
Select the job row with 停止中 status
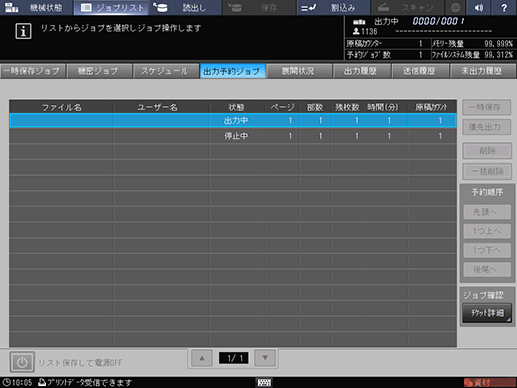pos(233,136)
